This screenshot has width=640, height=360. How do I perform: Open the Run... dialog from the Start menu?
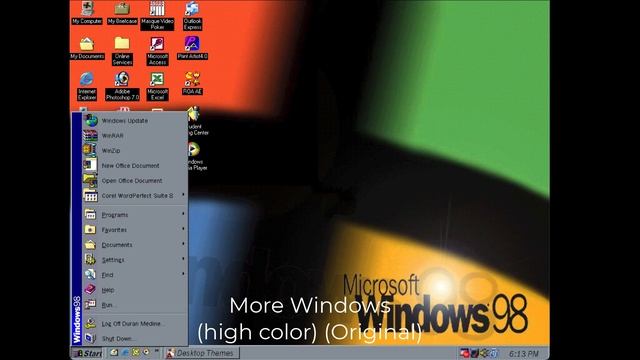point(135,305)
